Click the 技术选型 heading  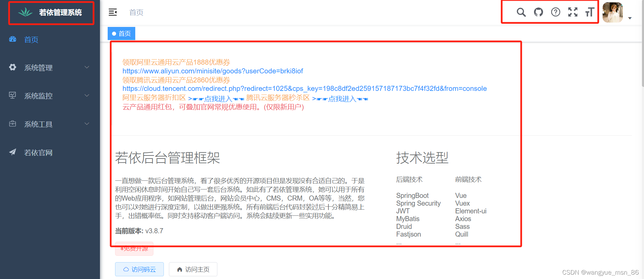point(422,158)
